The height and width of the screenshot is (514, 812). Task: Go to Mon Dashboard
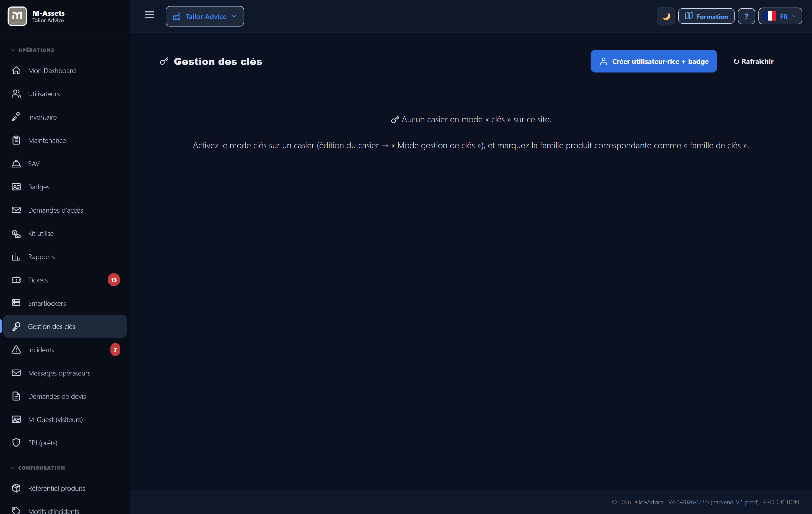tap(65, 70)
